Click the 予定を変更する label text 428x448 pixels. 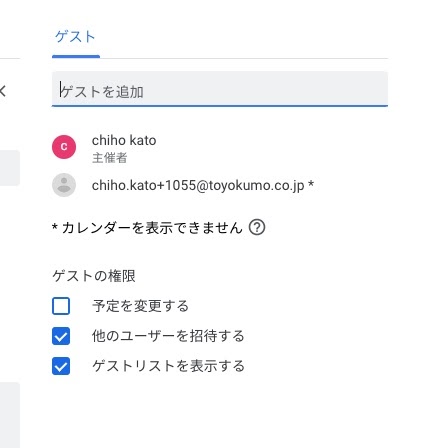coord(141,306)
